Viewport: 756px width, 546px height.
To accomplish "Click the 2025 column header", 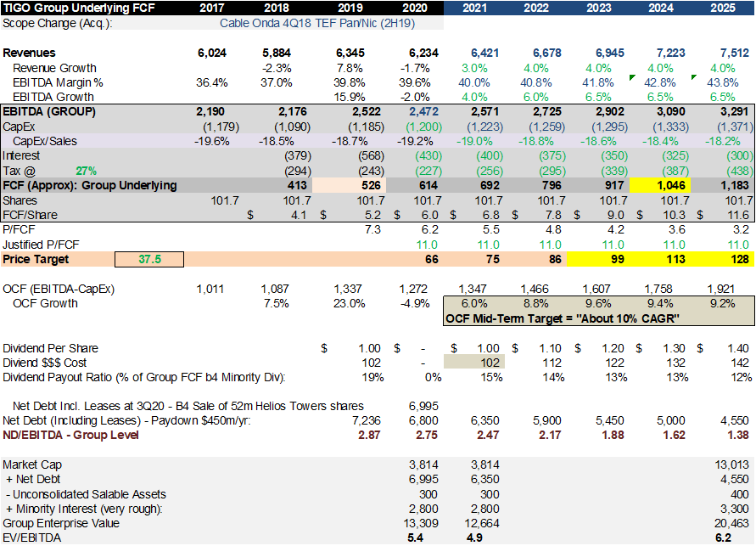I will [723, 8].
